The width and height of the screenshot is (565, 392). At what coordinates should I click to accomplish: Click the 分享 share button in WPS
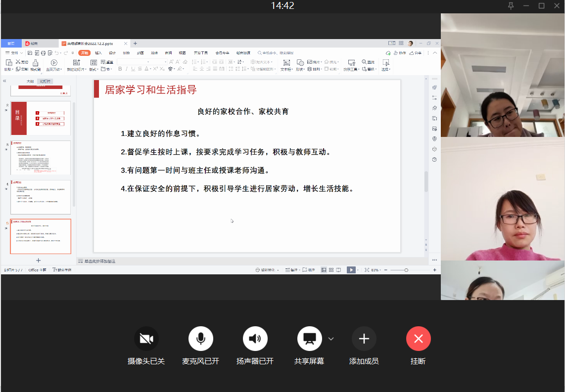416,53
